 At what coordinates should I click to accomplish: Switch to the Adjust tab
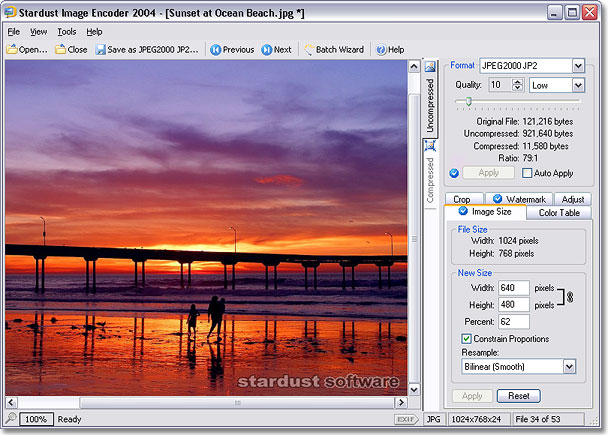573,199
